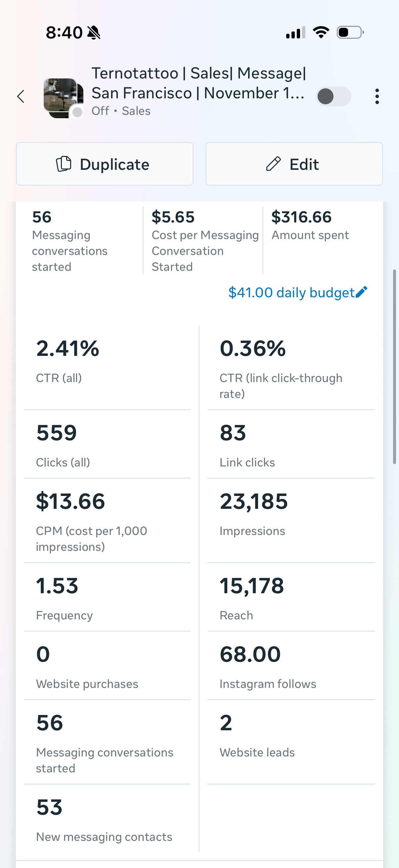Screen dimensions: 399x868
Task: Tap the Edit pencil icon
Action: [273, 164]
